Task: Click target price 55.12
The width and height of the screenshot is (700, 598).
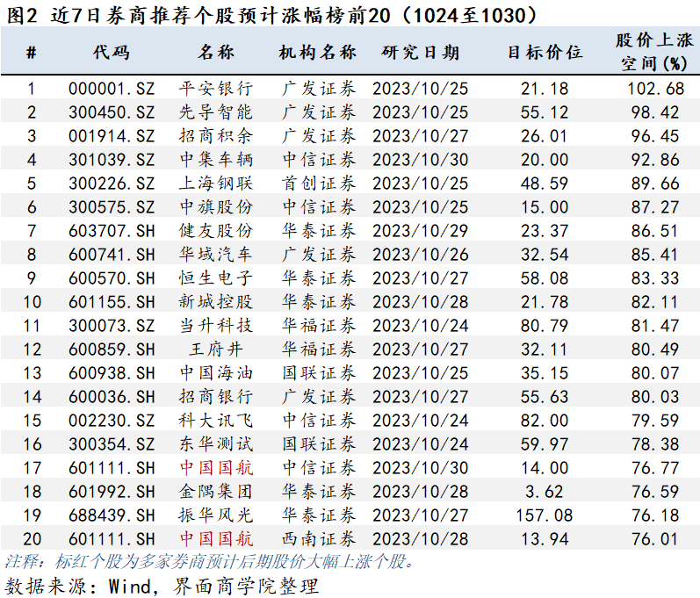Action: 545,112
